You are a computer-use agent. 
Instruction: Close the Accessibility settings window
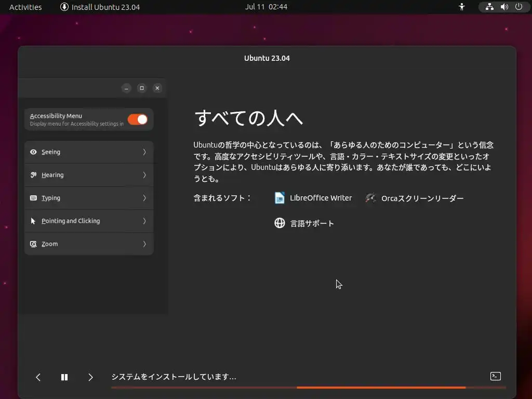(x=157, y=88)
